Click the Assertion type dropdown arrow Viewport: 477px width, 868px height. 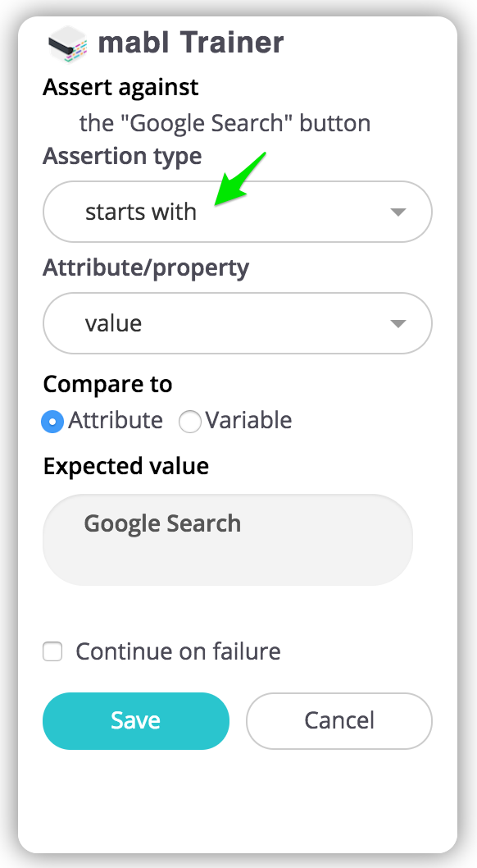click(398, 212)
